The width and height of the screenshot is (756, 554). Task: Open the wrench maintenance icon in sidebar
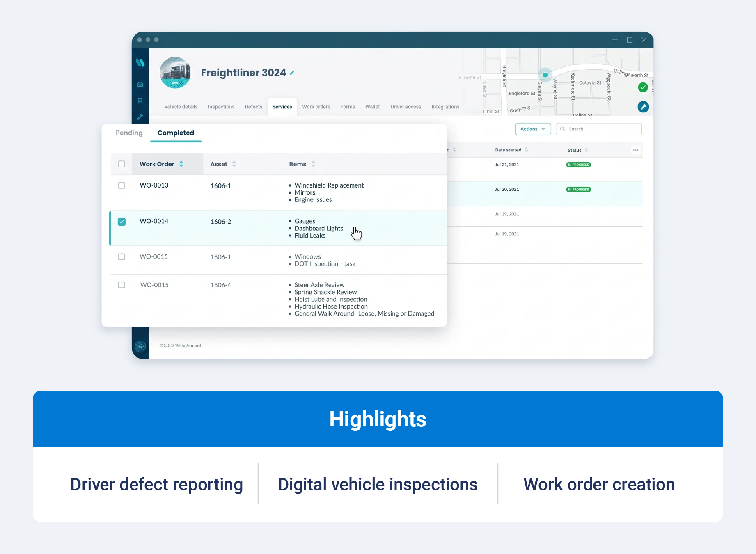[x=140, y=117]
